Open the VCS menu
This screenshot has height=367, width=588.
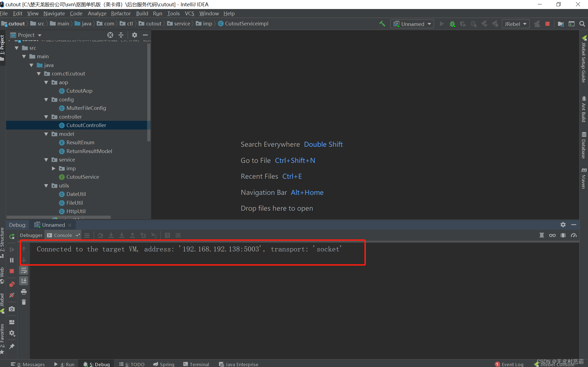tap(189, 13)
